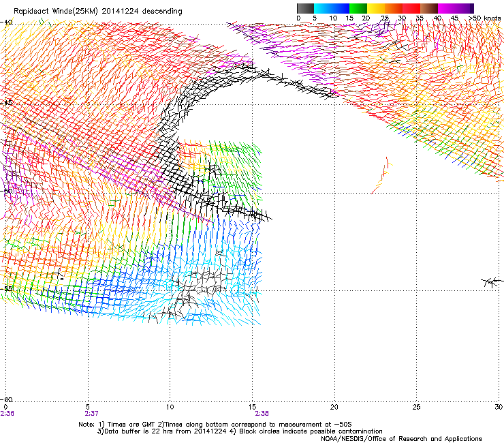Click the '15' longitude label on bottom axis

coord(252,408)
